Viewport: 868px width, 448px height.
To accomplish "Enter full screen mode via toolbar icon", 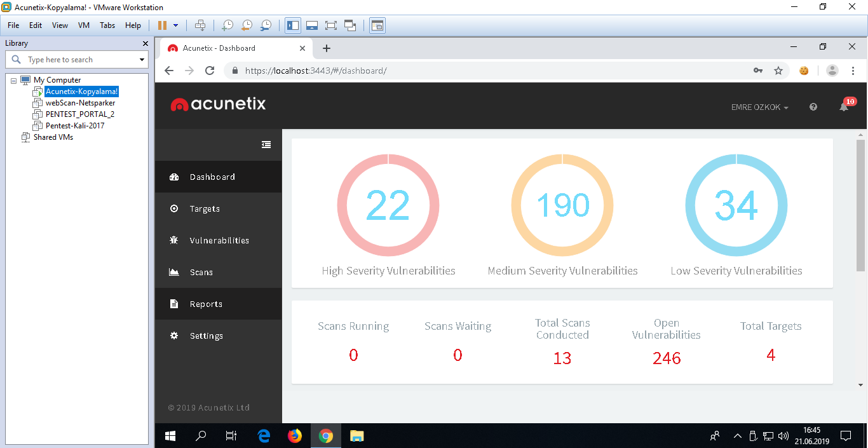I will (330, 25).
